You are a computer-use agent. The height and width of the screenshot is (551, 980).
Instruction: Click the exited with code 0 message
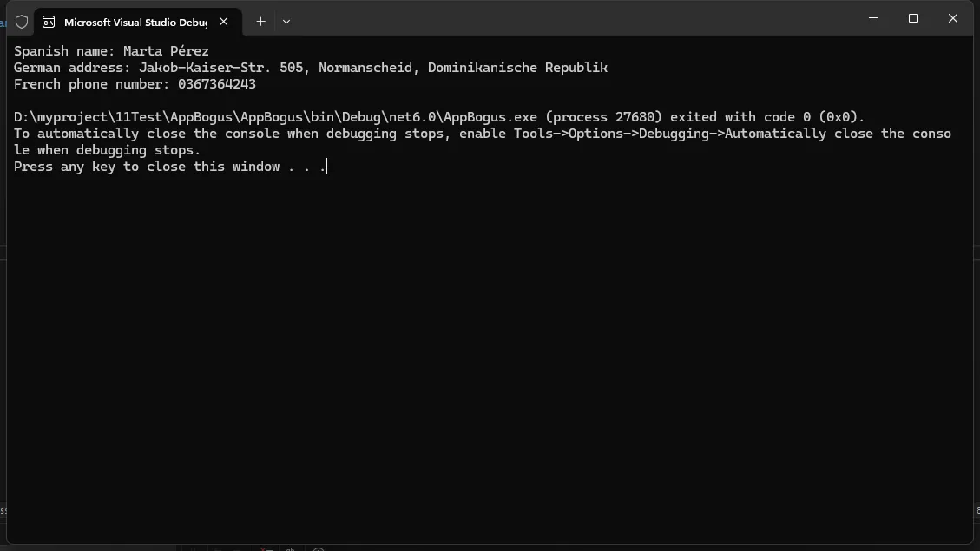pos(767,117)
